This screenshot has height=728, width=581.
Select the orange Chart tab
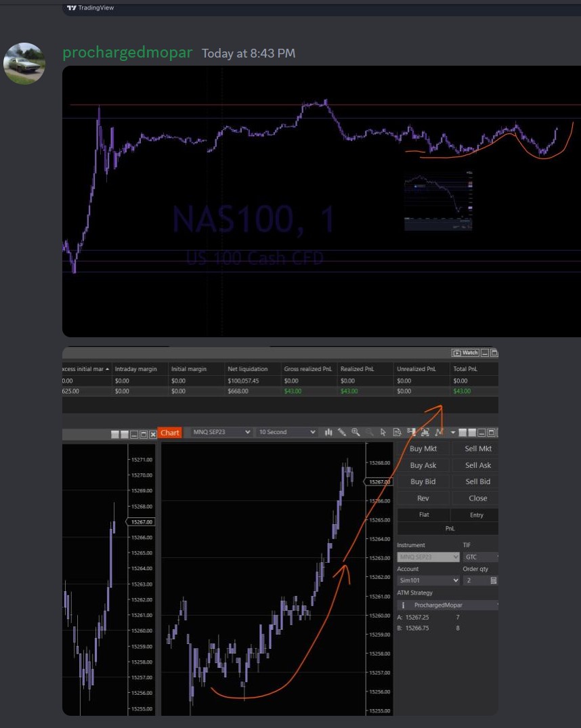169,433
